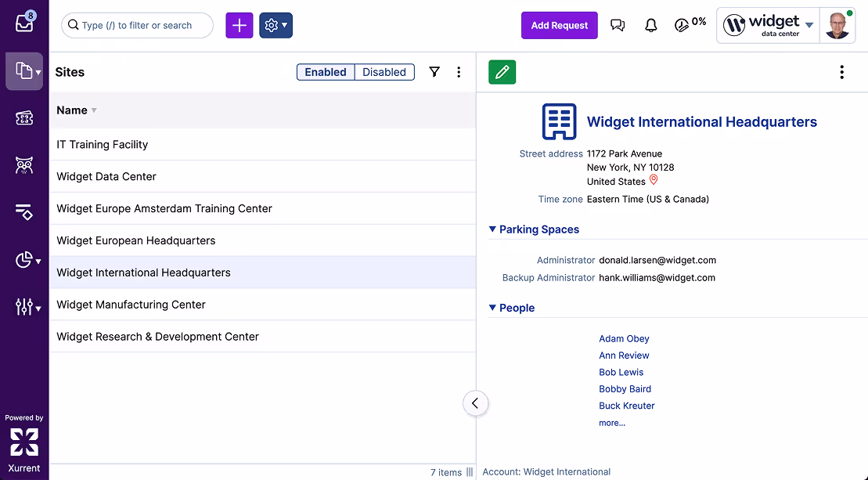Keep Enabled filter active by clicking it

326,71
